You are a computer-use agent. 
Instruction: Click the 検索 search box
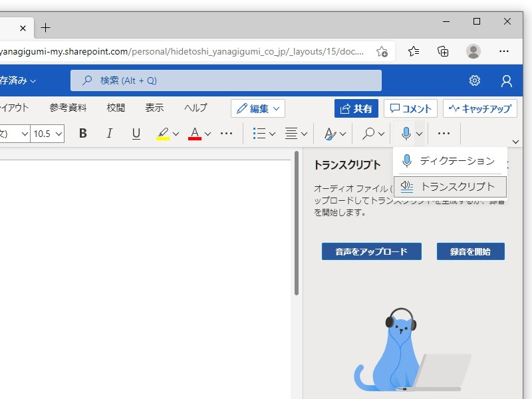[226, 80]
